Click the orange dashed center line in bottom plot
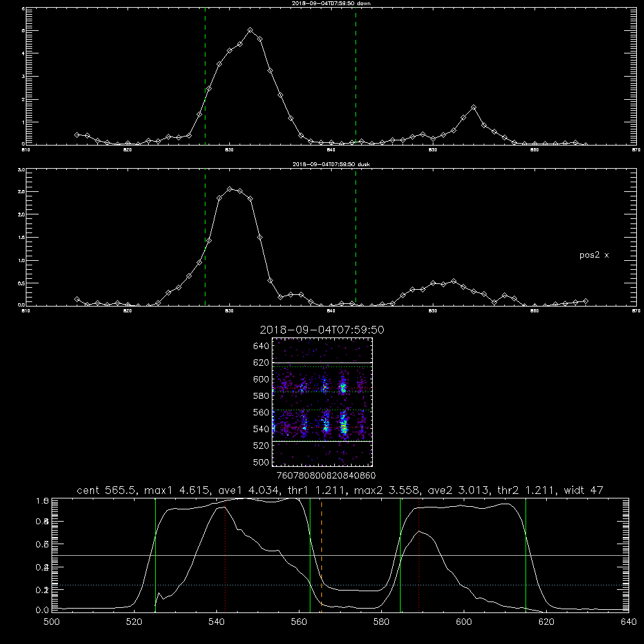The height and width of the screenshot is (644, 644). point(321,555)
